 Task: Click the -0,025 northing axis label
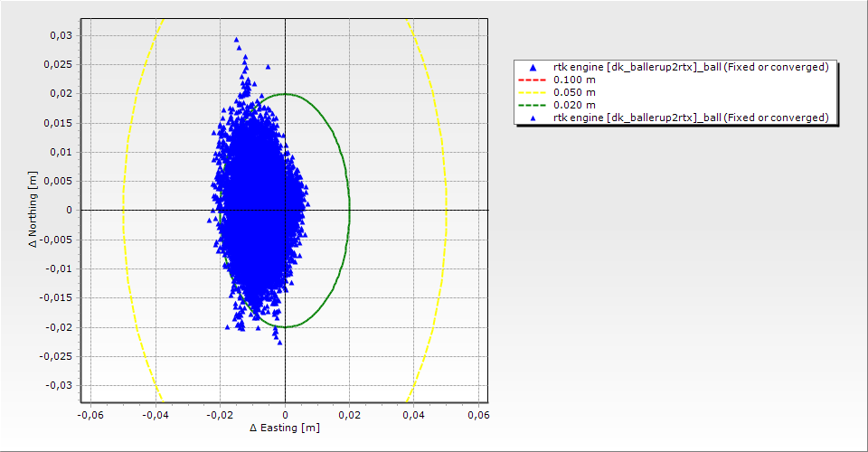(x=56, y=356)
